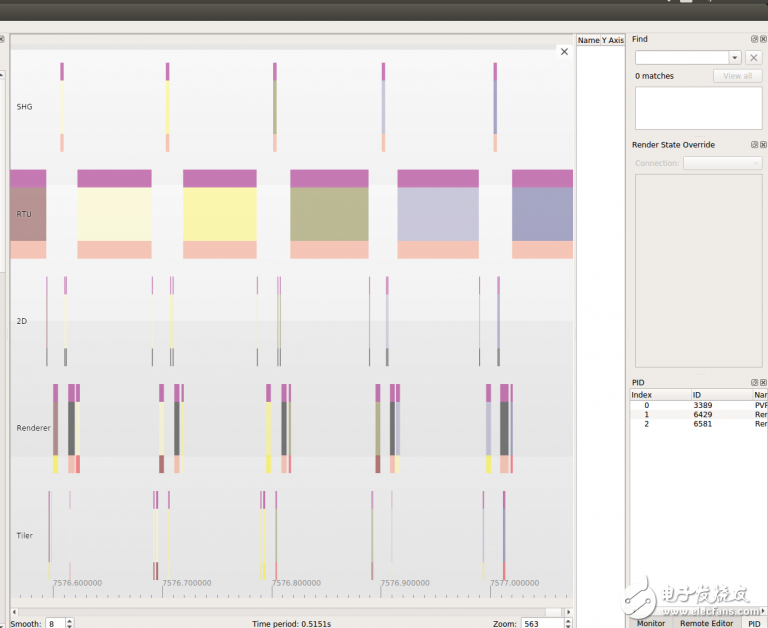Clear the Find search field
The image size is (768, 628).
pyautogui.click(x=754, y=58)
